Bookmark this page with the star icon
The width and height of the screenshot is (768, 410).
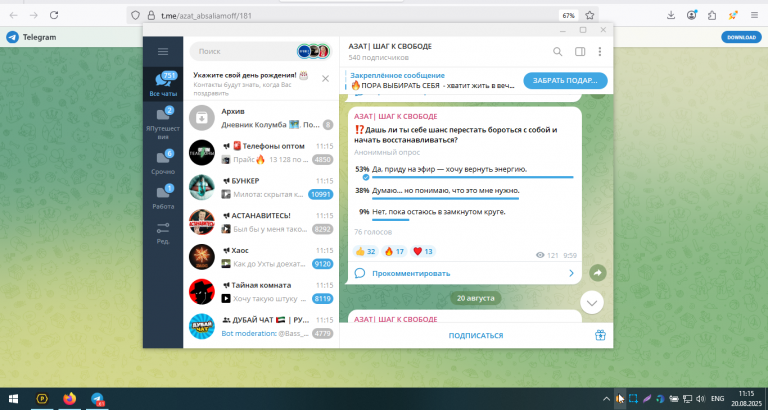pyautogui.click(x=590, y=15)
